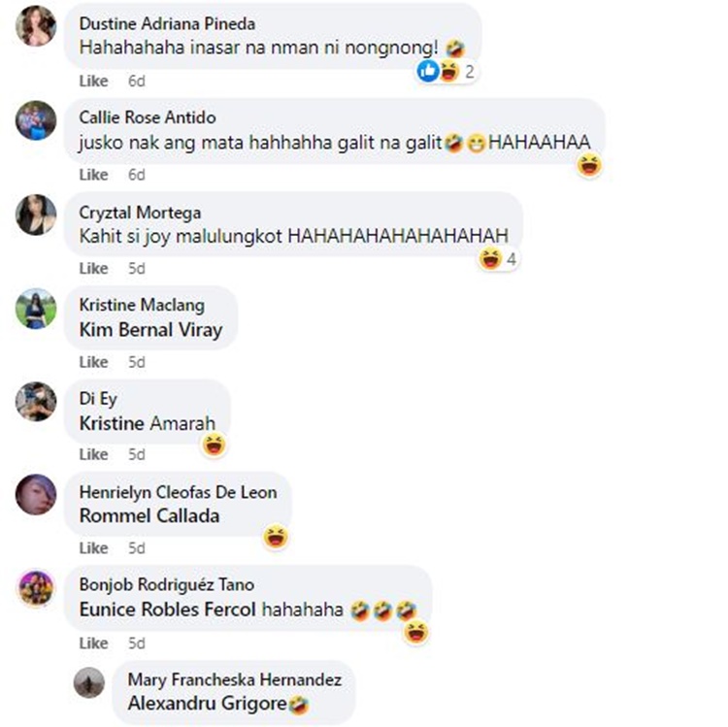Click the haha reaction on Bonjob Rodriguéz Tano's comment

(416, 632)
